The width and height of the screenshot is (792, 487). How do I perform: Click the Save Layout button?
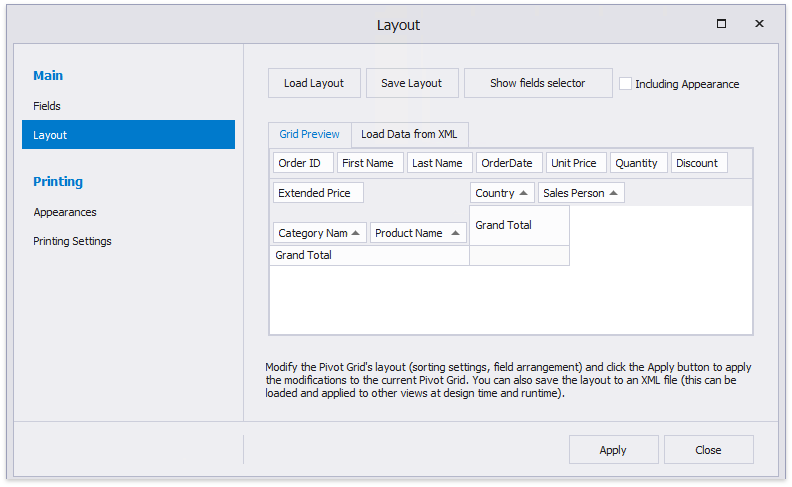click(x=411, y=83)
